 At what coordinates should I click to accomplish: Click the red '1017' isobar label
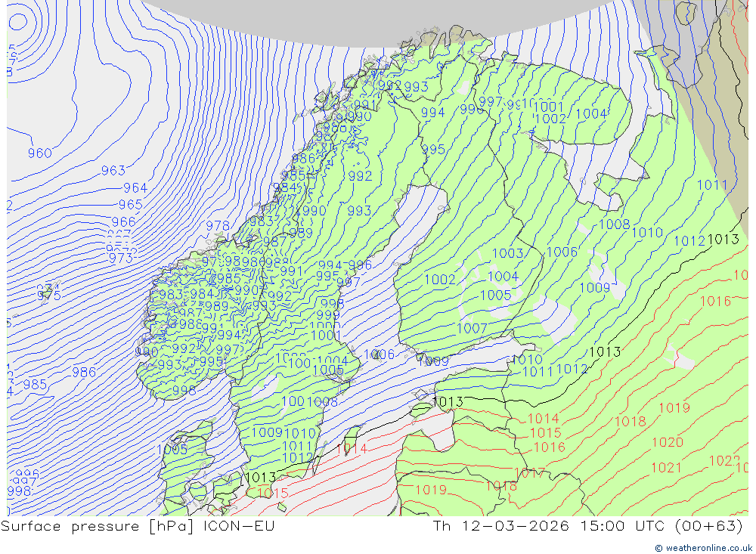530,473
